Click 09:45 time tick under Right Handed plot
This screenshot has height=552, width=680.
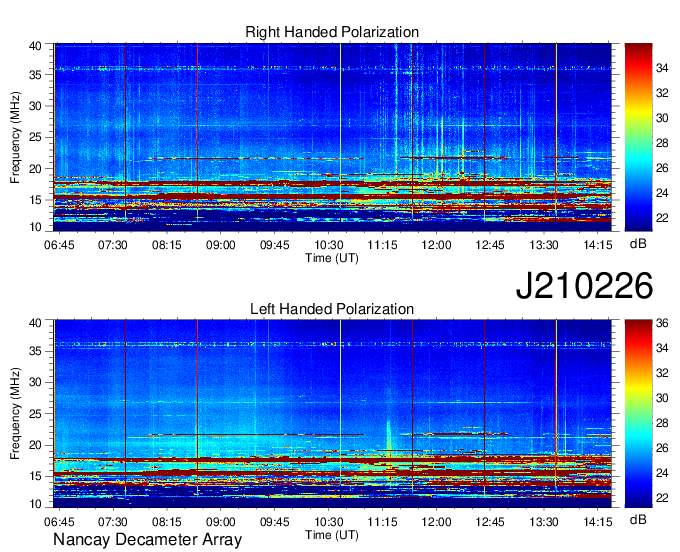tap(275, 245)
